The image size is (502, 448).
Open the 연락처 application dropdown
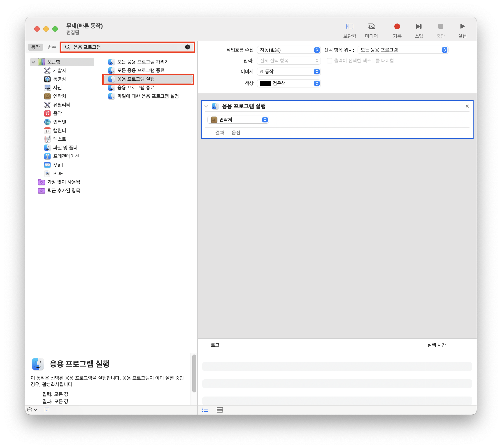point(238,120)
